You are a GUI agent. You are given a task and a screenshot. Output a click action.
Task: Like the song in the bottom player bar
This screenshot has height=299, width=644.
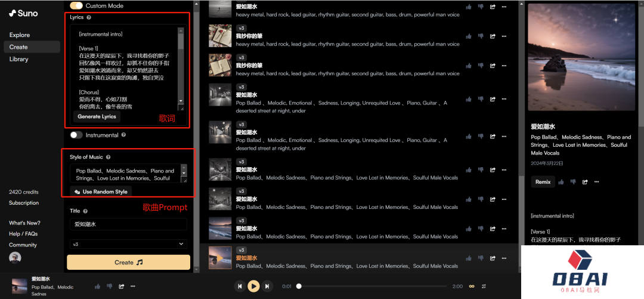[97, 286]
